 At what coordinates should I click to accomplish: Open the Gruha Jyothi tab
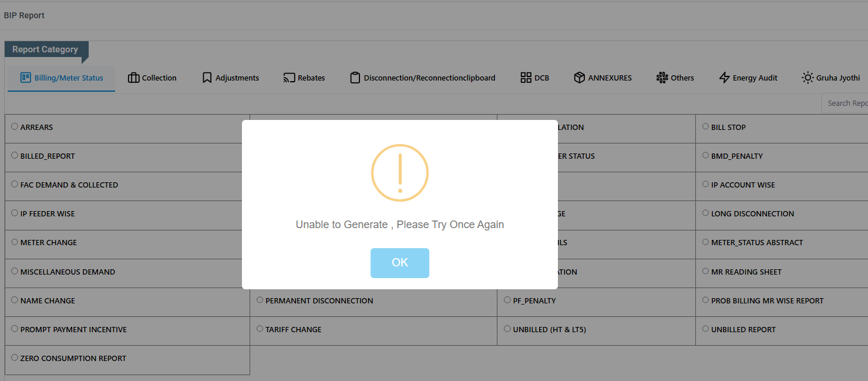pyautogui.click(x=831, y=78)
